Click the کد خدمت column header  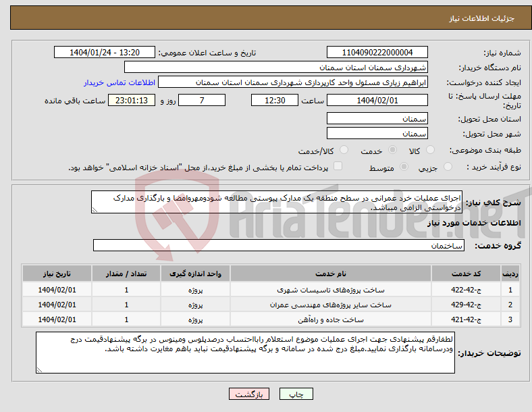click(467, 274)
